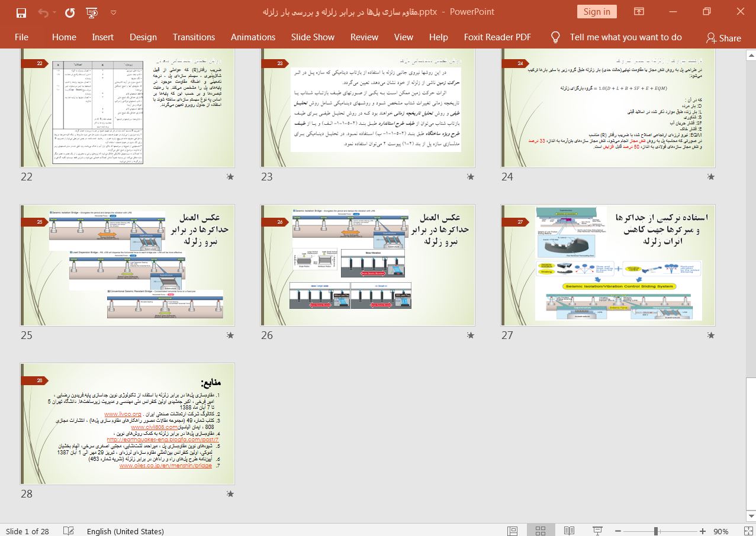Viewport: 756px width, 536px height.
Task: Click the Sign in button
Action: (x=596, y=12)
